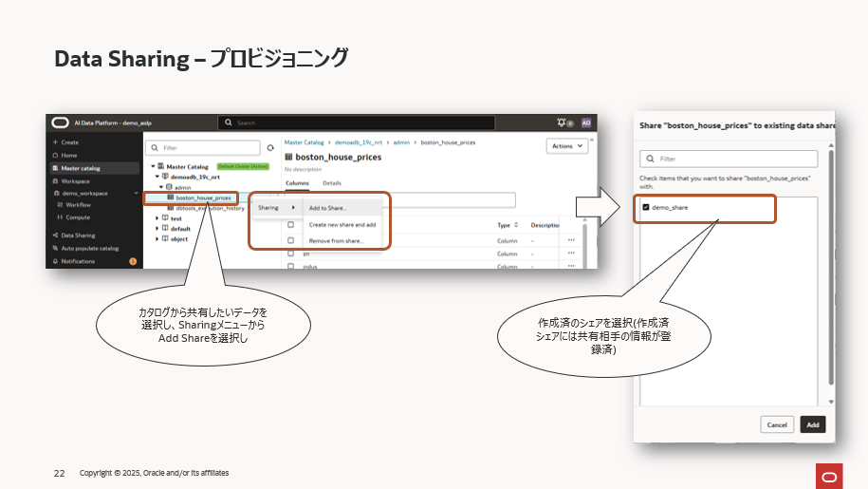
Task: Open the Sharing submenu
Action: pyautogui.click(x=277, y=208)
